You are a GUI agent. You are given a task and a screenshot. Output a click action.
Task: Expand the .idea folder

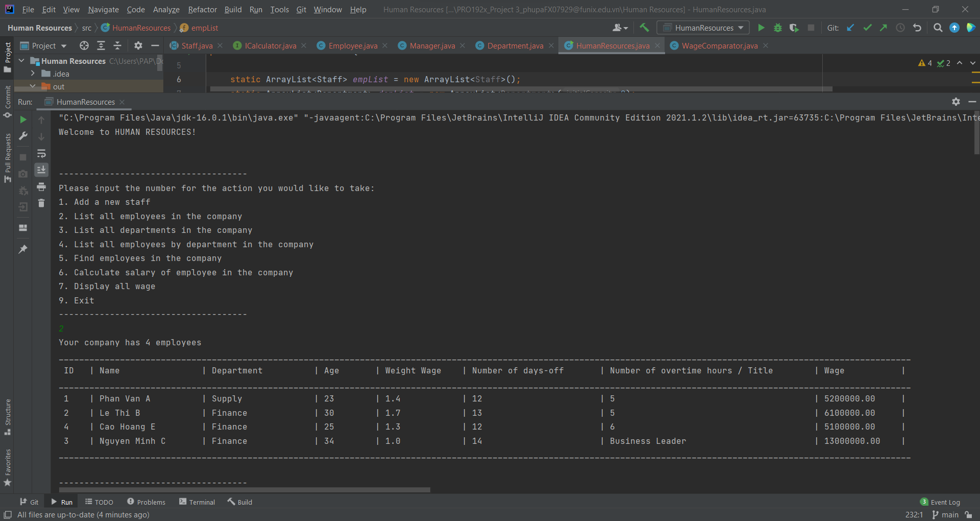(x=33, y=74)
